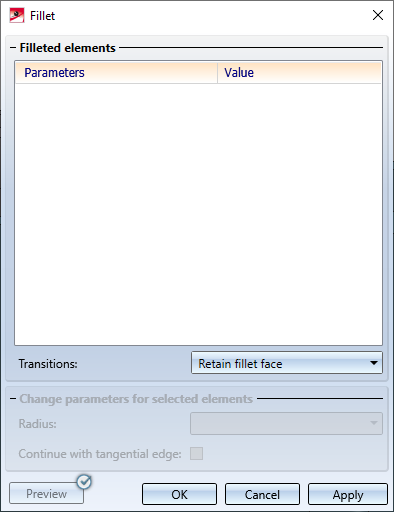Close the Fillet dialog with the X
394x512 pixels.
pos(378,15)
